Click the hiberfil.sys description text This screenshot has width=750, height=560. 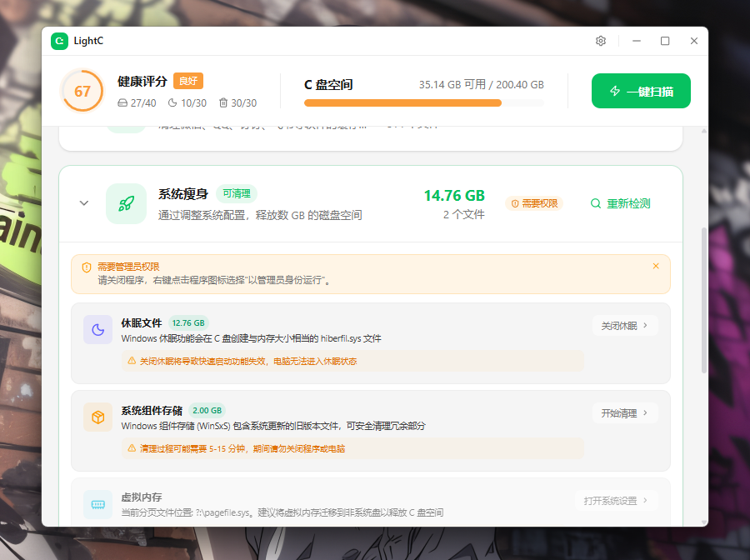tap(251, 338)
